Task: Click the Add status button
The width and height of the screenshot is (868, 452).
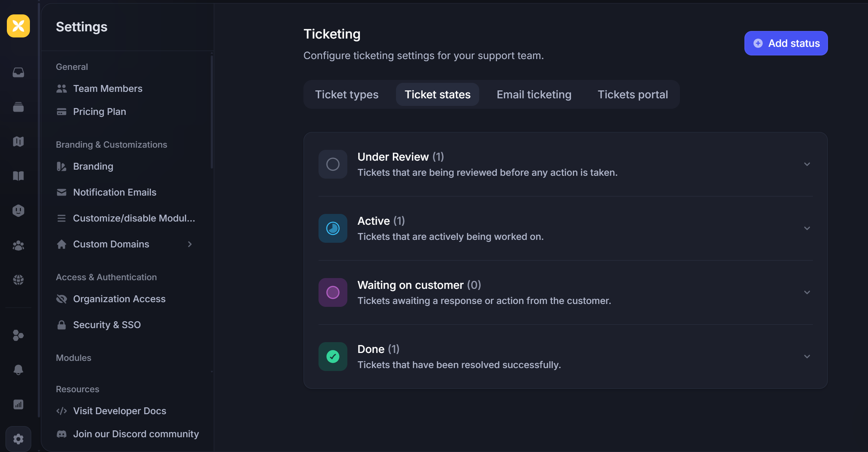Action: pyautogui.click(x=786, y=43)
